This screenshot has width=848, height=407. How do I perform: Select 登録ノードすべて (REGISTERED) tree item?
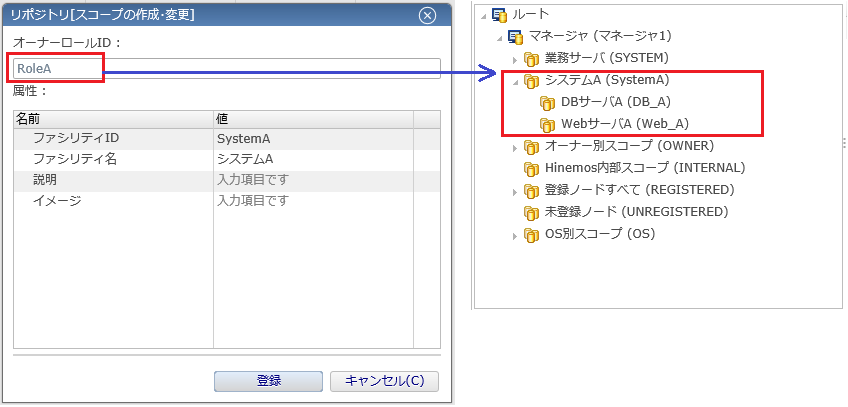coord(639,190)
